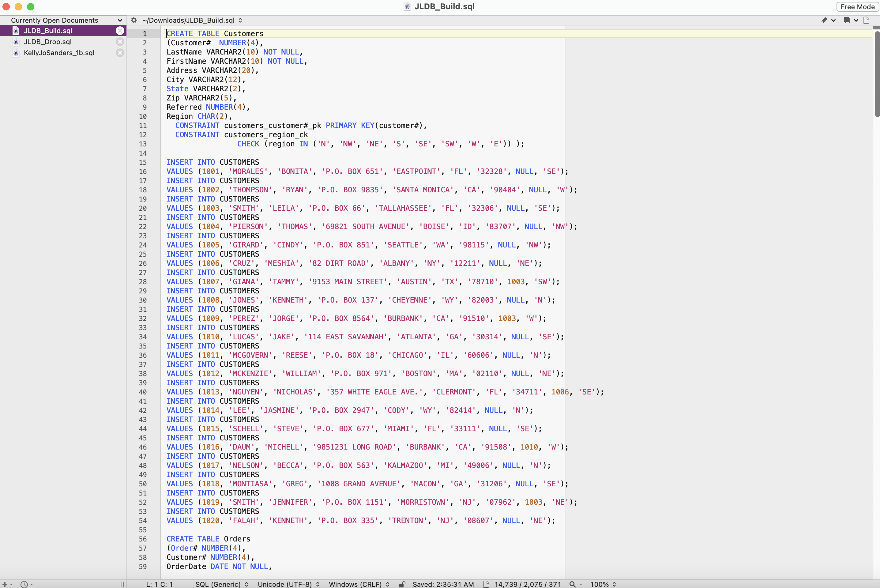The image size is (880, 588).
Task: Toggle the file lock icon in status bar
Action: pyautogui.click(x=402, y=584)
